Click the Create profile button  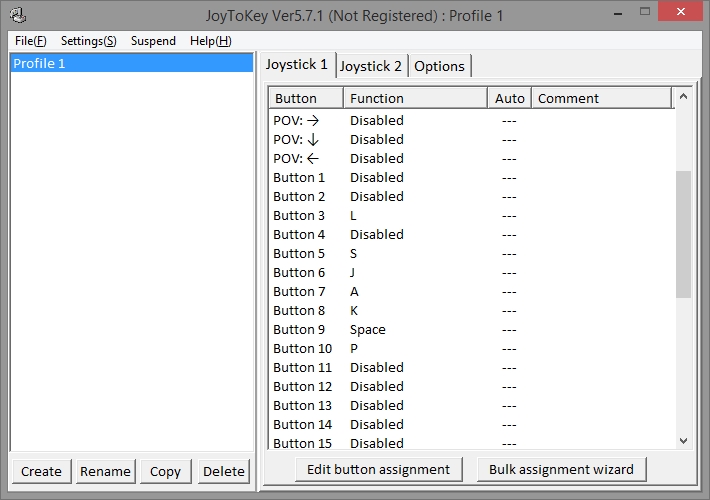coord(41,471)
